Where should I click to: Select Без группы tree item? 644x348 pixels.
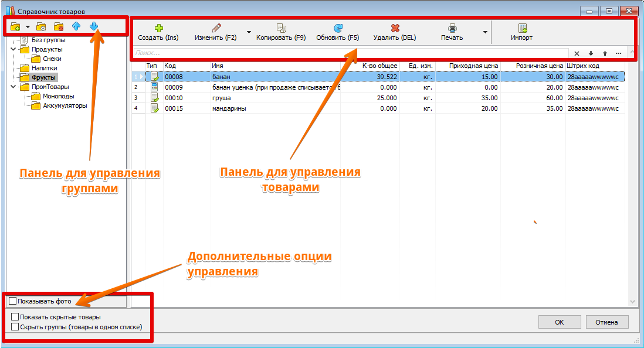coord(48,40)
